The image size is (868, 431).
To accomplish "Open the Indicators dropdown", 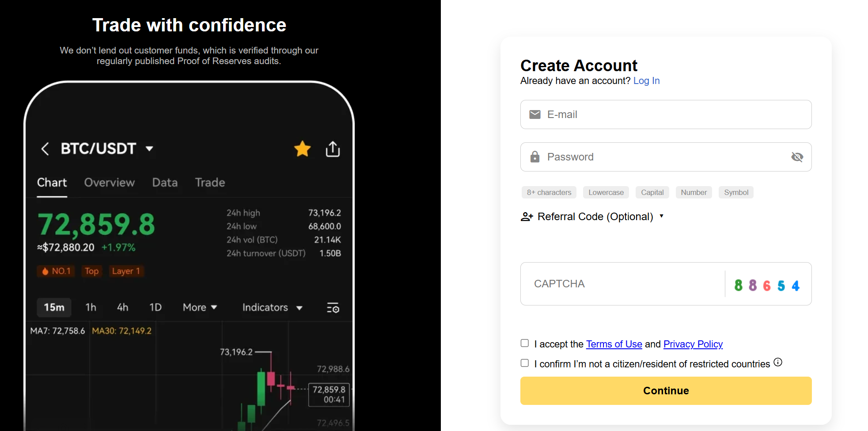I will 272,308.
